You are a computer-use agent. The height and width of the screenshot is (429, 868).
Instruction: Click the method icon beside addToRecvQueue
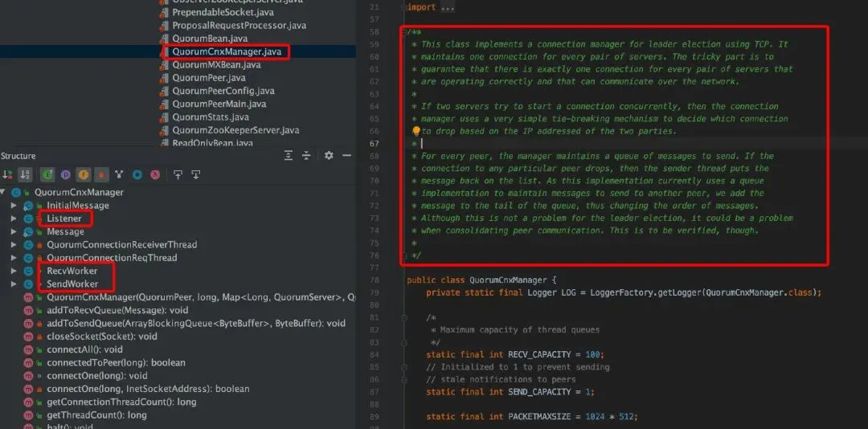click(x=28, y=310)
